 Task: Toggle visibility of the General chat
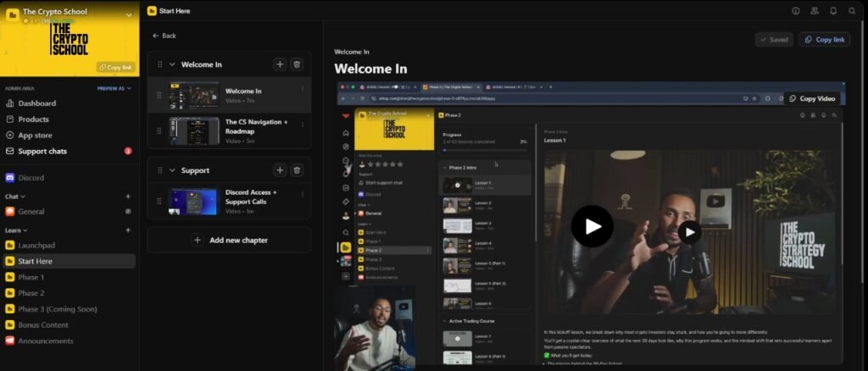point(128,212)
